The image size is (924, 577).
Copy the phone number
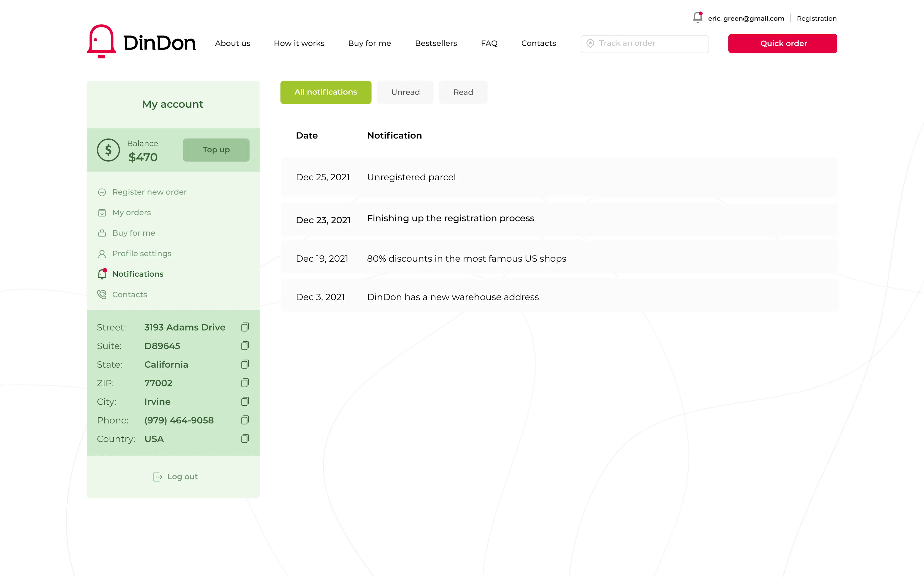(245, 420)
